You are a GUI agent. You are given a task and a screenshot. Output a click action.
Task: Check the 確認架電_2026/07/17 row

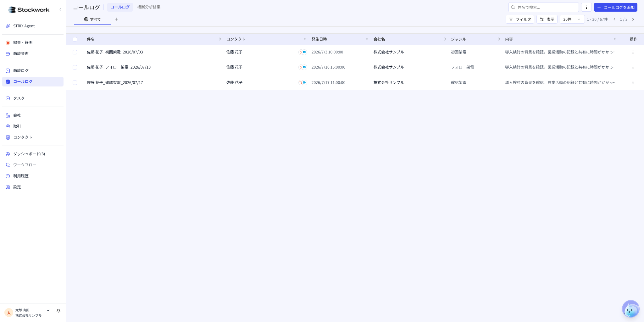[x=75, y=83]
